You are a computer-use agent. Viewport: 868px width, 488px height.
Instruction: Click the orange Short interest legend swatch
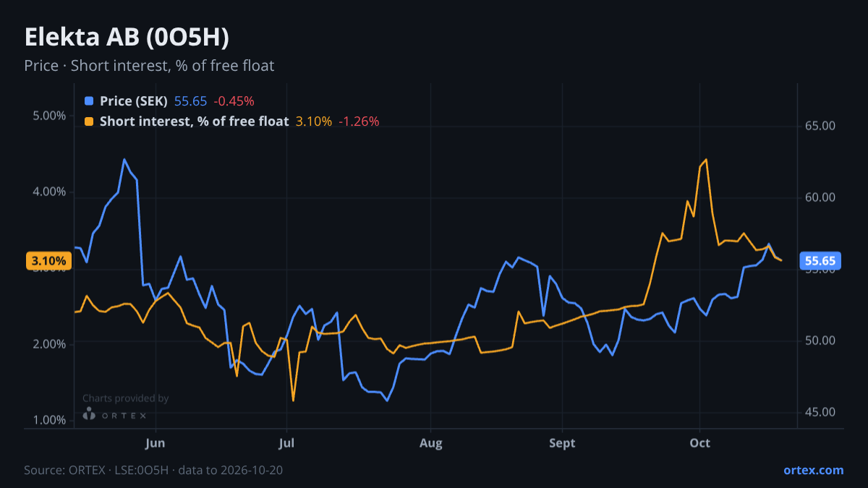(x=89, y=121)
